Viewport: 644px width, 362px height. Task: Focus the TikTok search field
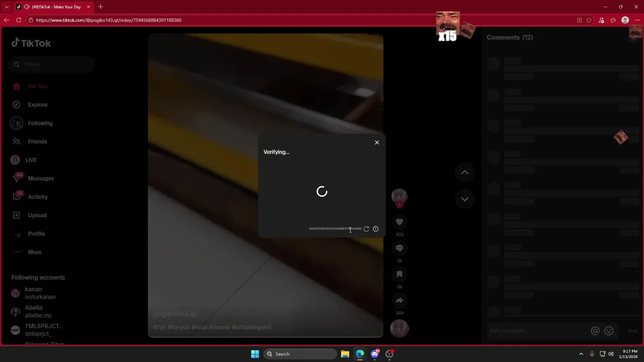(51, 64)
